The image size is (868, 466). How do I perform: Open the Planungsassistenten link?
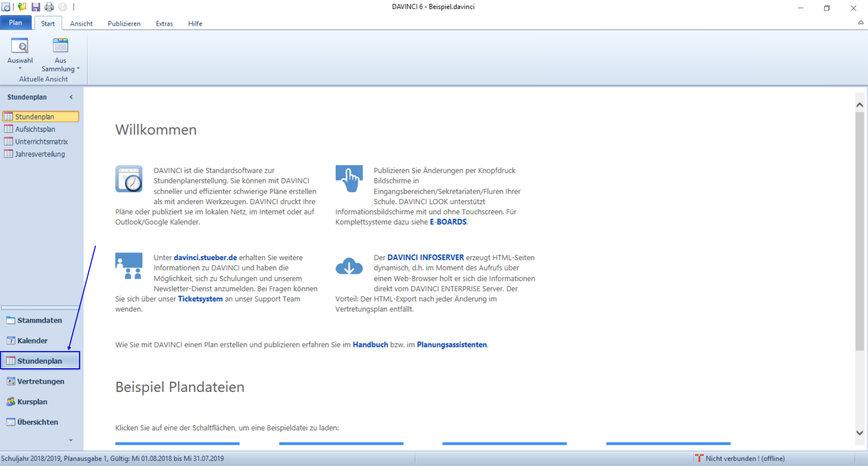452,345
